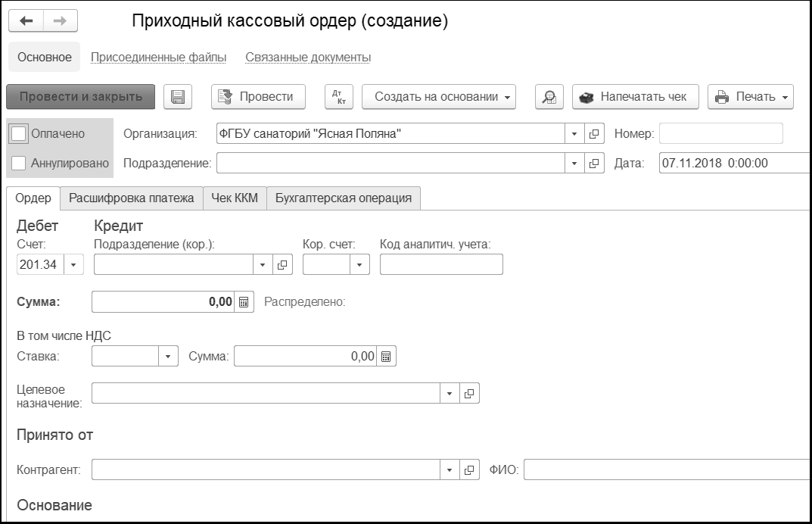
Task: Expand the Организация dropdown list
Action: (574, 134)
